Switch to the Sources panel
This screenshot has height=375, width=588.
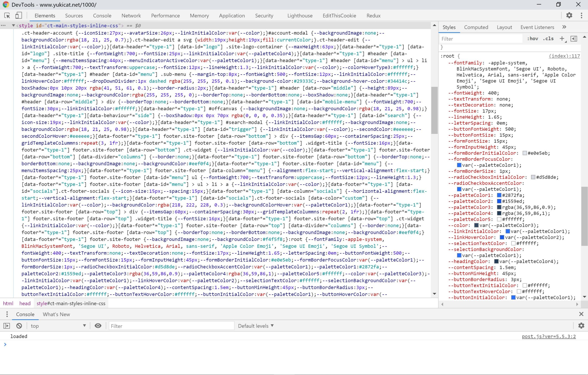(x=74, y=16)
